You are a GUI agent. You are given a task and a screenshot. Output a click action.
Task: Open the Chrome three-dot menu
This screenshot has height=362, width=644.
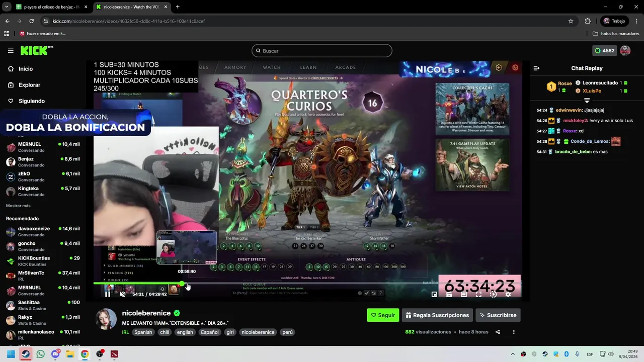tap(636, 21)
